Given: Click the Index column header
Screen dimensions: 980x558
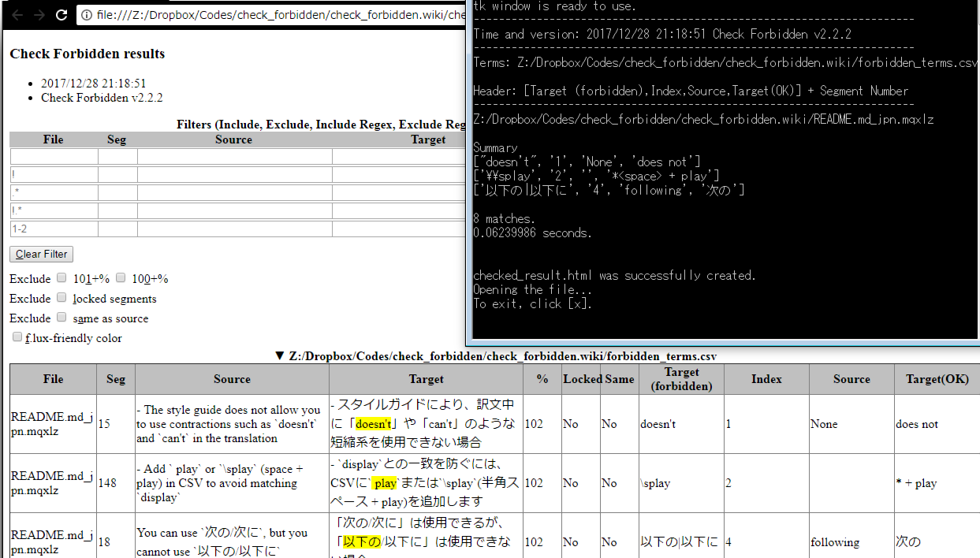Looking at the screenshot, I should coord(766,379).
